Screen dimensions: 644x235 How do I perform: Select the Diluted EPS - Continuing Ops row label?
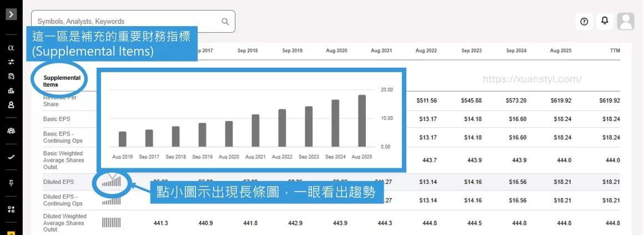[x=63, y=200]
